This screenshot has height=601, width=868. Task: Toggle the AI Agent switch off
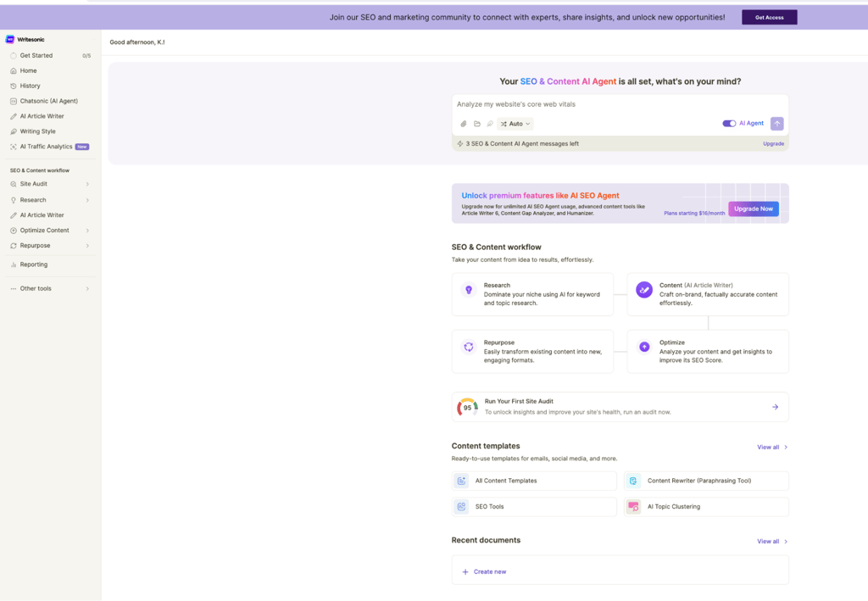click(729, 124)
